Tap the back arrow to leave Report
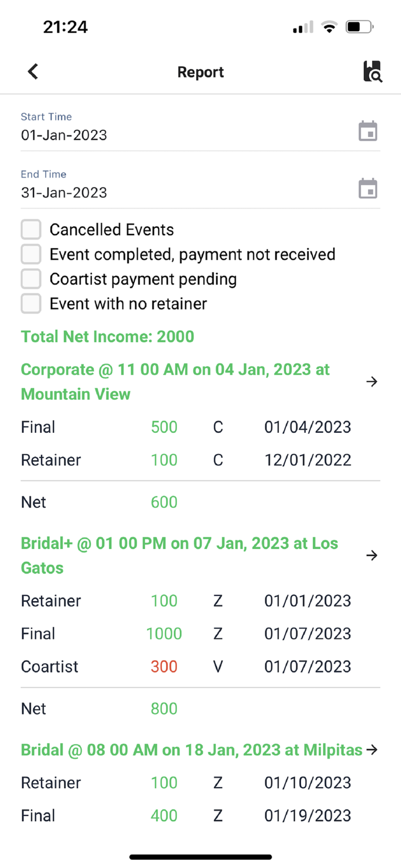 (x=32, y=71)
